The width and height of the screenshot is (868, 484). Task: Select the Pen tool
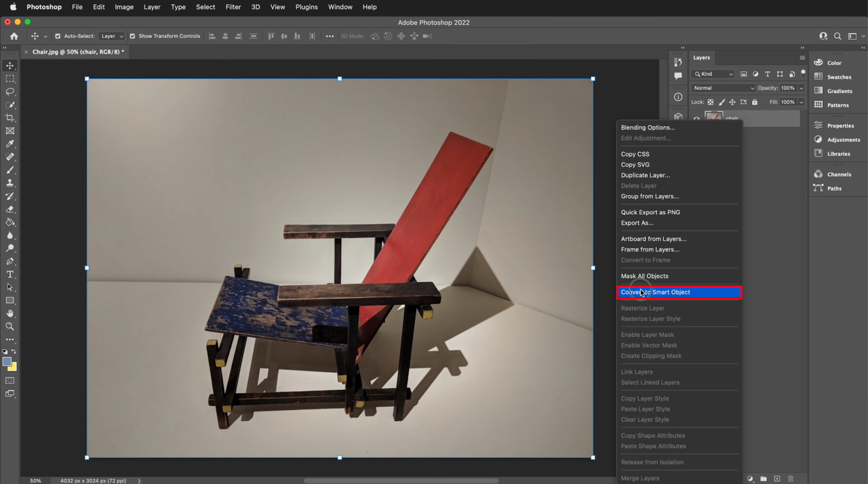(10, 262)
